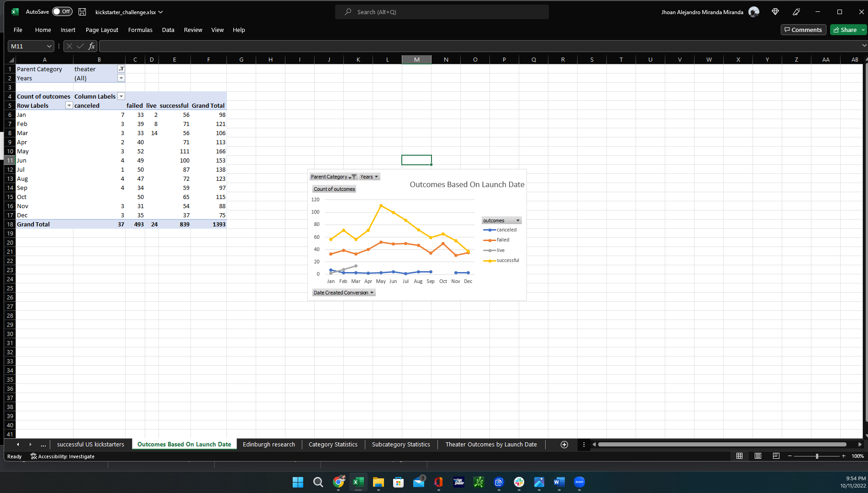Open the Date Created Conversion dropdown on chart
Screen dimensions: 868x493
371,293
